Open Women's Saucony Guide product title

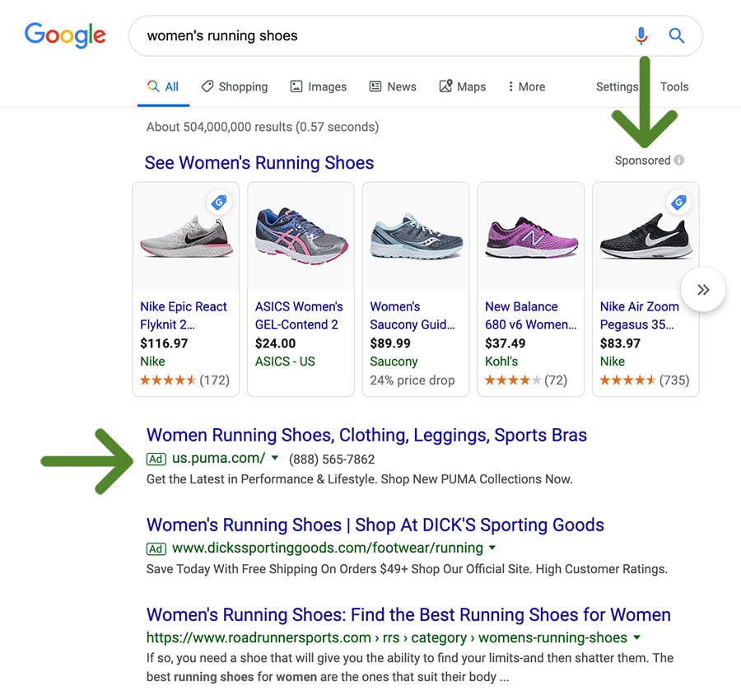[x=412, y=315]
